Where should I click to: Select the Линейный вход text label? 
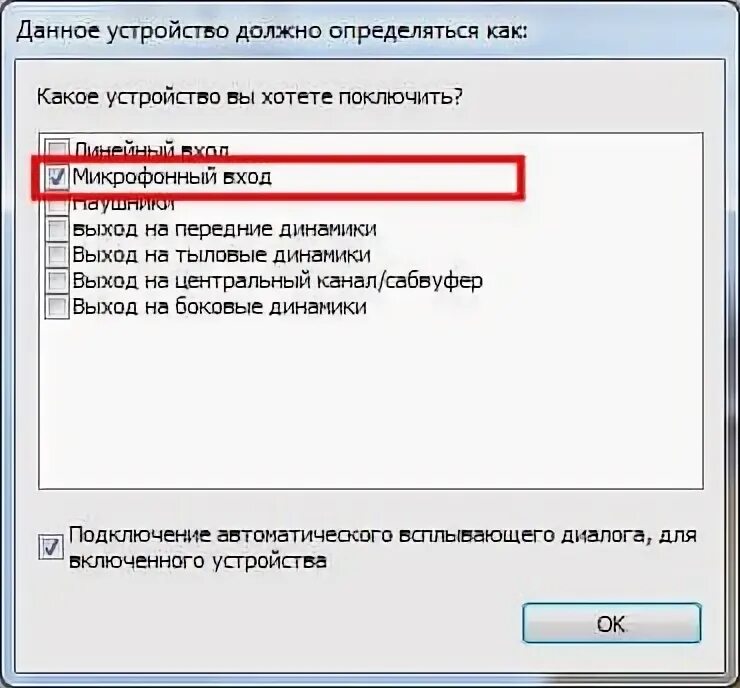pyautogui.click(x=151, y=150)
